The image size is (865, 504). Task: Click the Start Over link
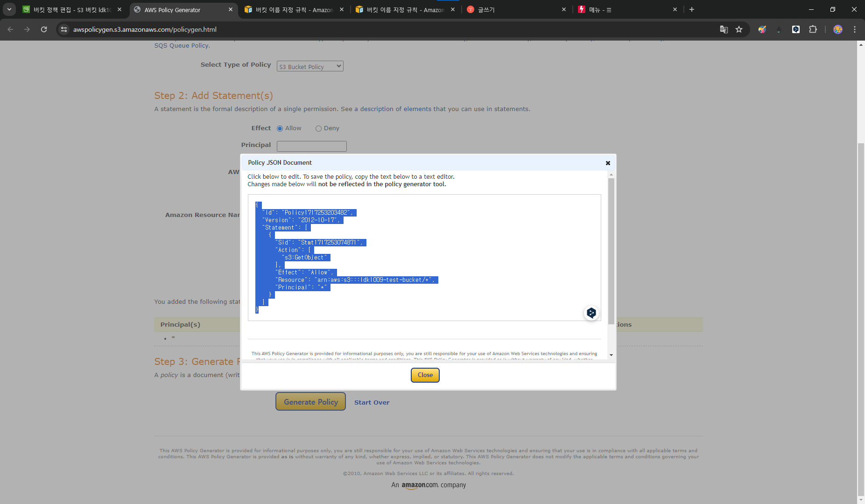[372, 402]
